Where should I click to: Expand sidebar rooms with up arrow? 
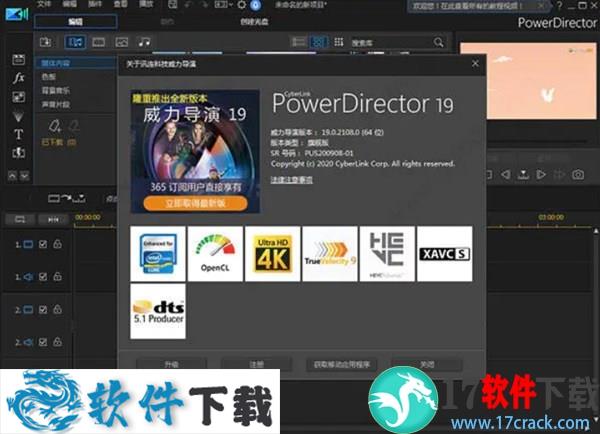click(x=12, y=176)
